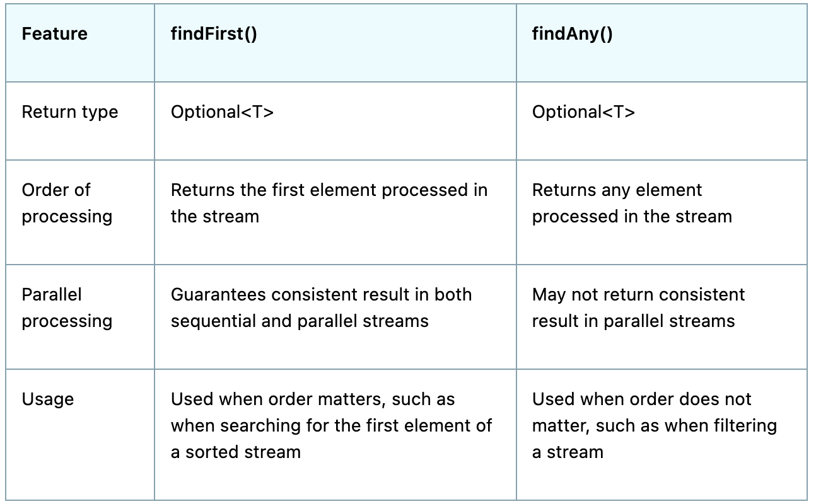
Task: Select the findFirst() column header
Action: point(214,34)
